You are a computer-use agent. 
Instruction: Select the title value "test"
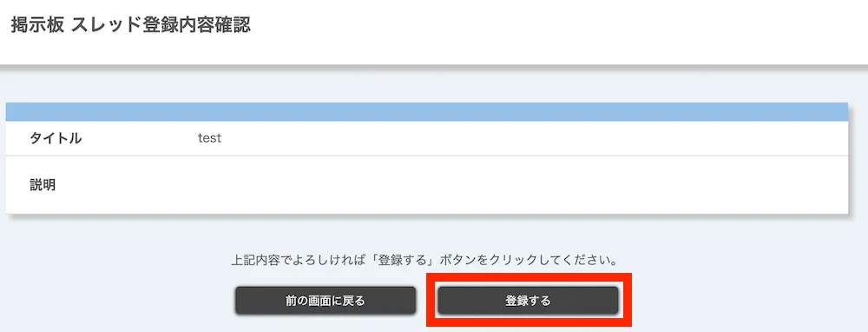click(x=209, y=138)
